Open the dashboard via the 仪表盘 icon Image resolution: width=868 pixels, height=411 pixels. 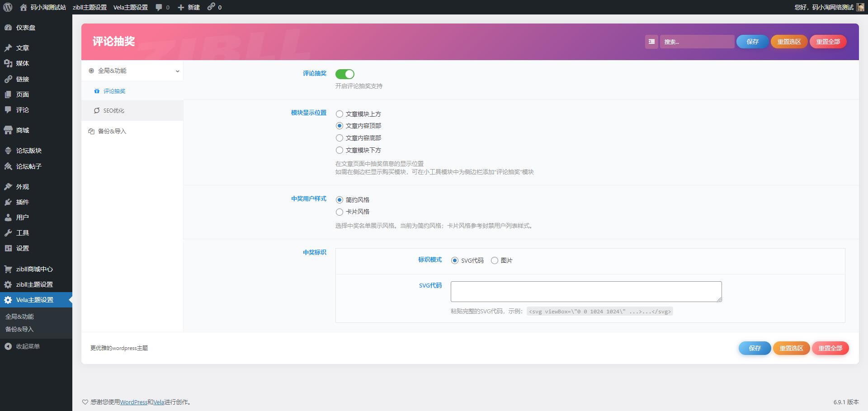click(8, 27)
